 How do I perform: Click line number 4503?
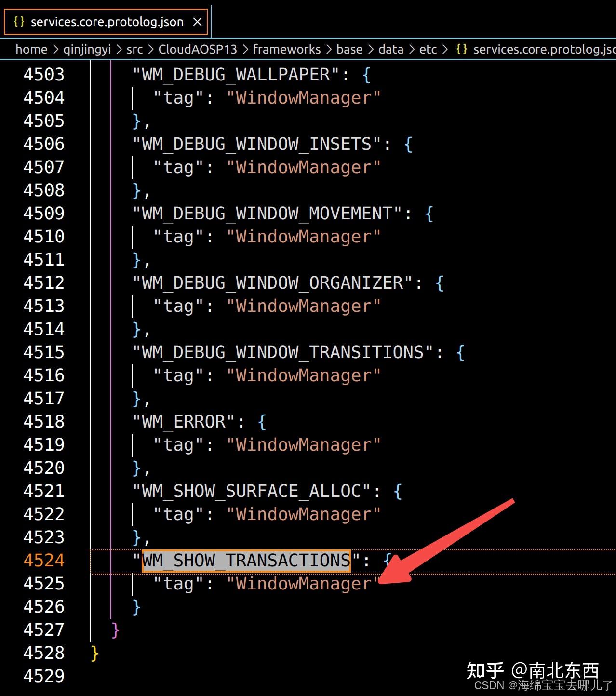point(45,74)
